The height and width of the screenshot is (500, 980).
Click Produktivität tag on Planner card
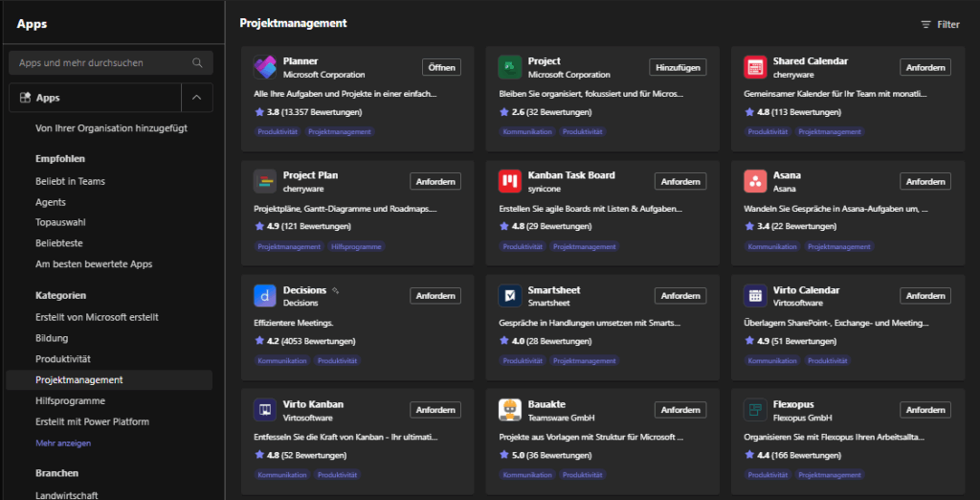pyautogui.click(x=278, y=132)
